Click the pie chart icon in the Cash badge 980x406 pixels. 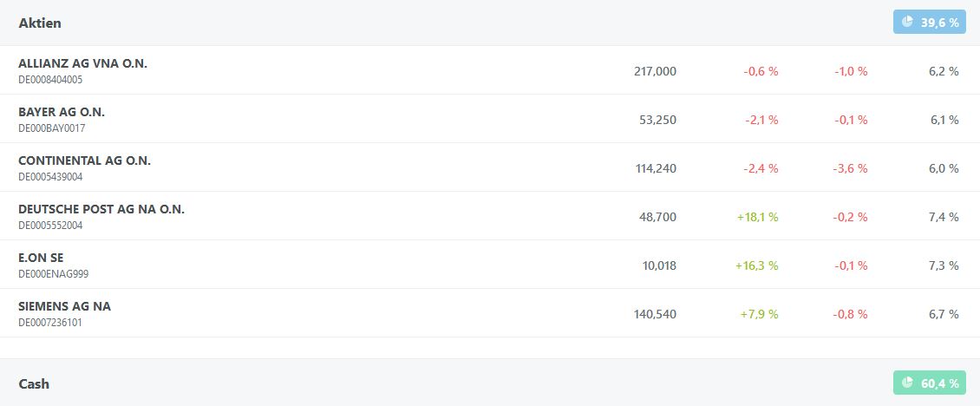(x=907, y=383)
